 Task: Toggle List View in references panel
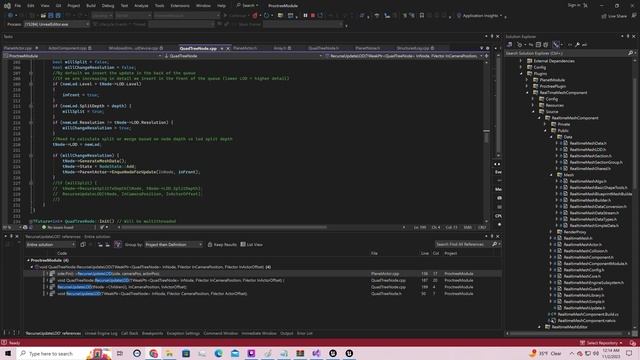(x=251, y=244)
